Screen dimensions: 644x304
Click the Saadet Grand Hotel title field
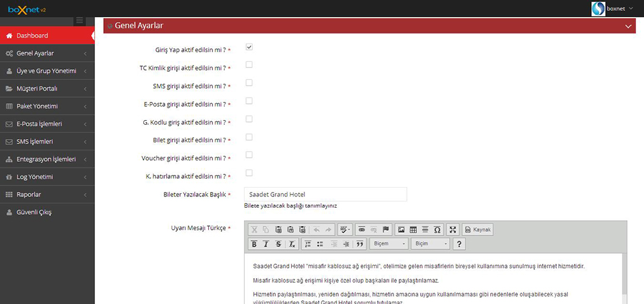coord(325,194)
